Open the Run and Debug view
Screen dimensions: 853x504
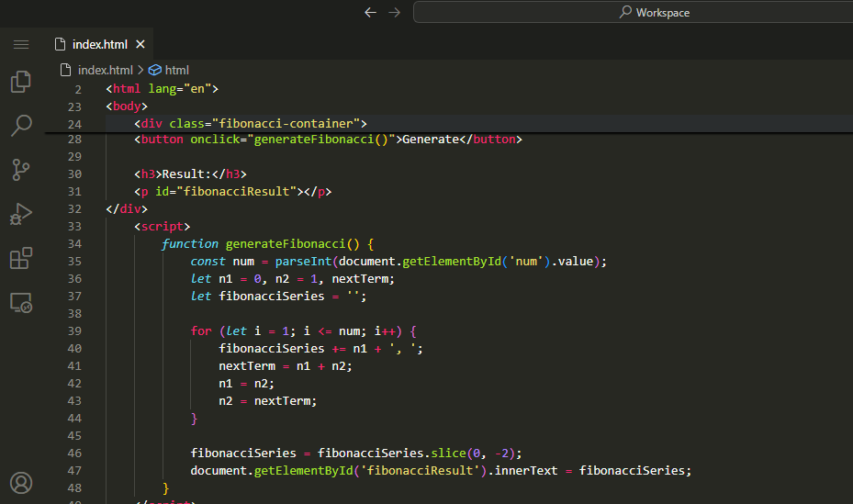tap(21, 214)
